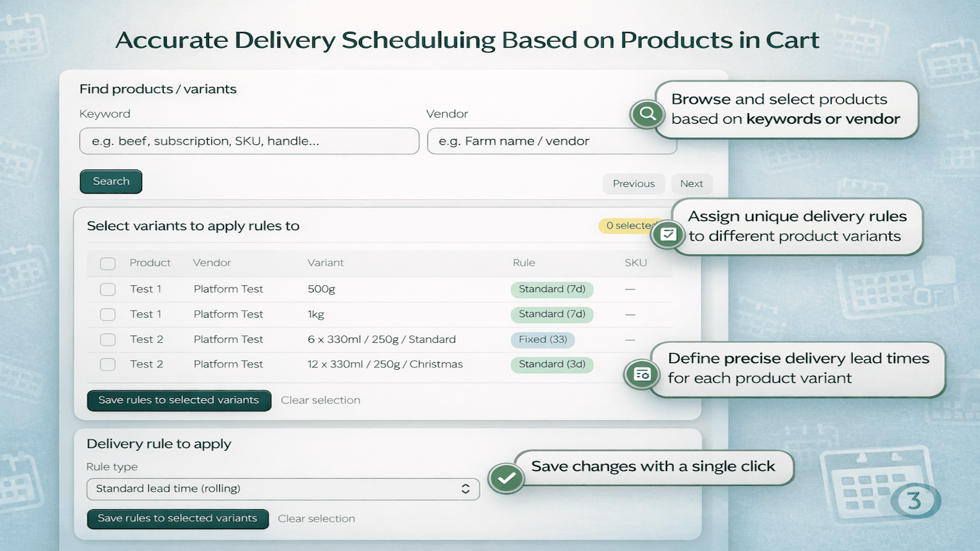Screen dimensions: 980x551
Task: Go to Next page of results
Action: point(692,184)
